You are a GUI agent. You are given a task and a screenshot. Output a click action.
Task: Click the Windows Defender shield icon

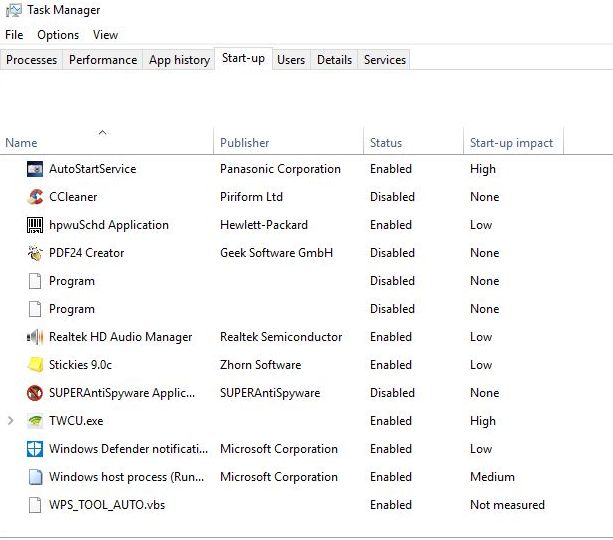35,449
